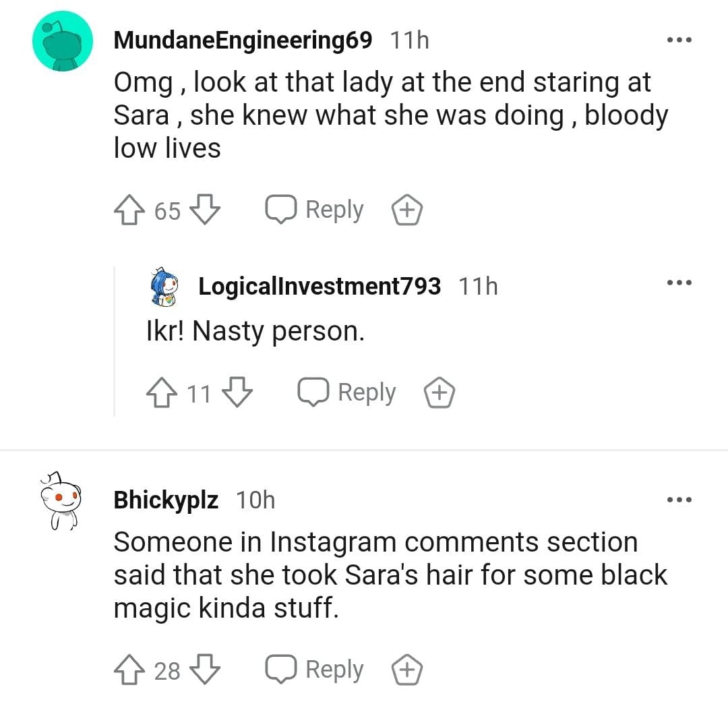Open more options for LogicalInvestment793's reply
This screenshot has height=704, width=728.
coord(679,283)
